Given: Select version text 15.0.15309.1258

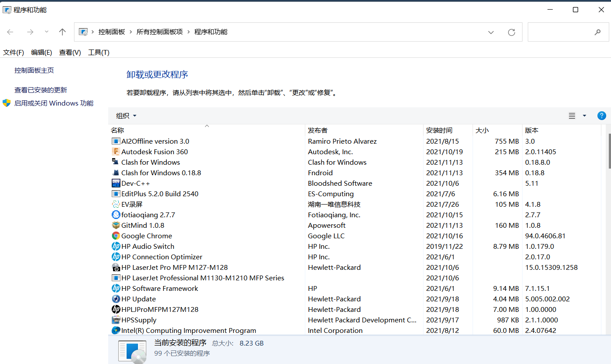Looking at the screenshot, I should (x=551, y=267).
